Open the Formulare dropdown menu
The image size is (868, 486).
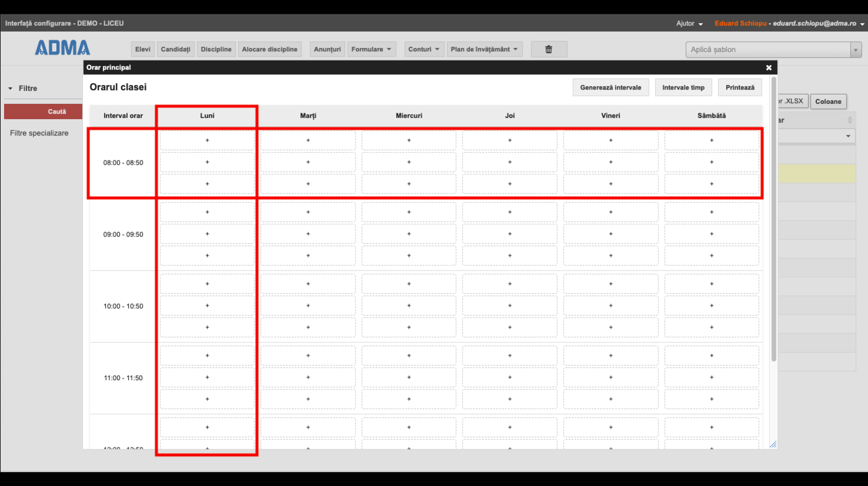(x=371, y=49)
